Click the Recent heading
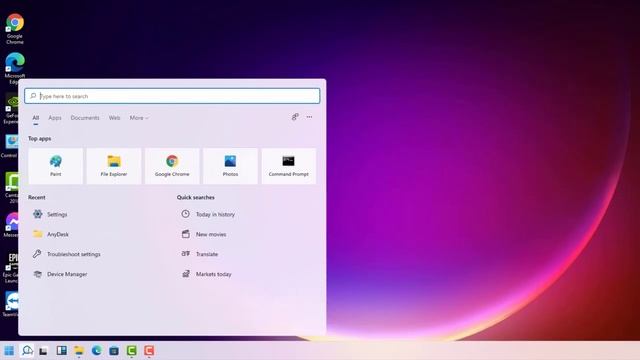This screenshot has width=640, height=360. tap(37, 197)
